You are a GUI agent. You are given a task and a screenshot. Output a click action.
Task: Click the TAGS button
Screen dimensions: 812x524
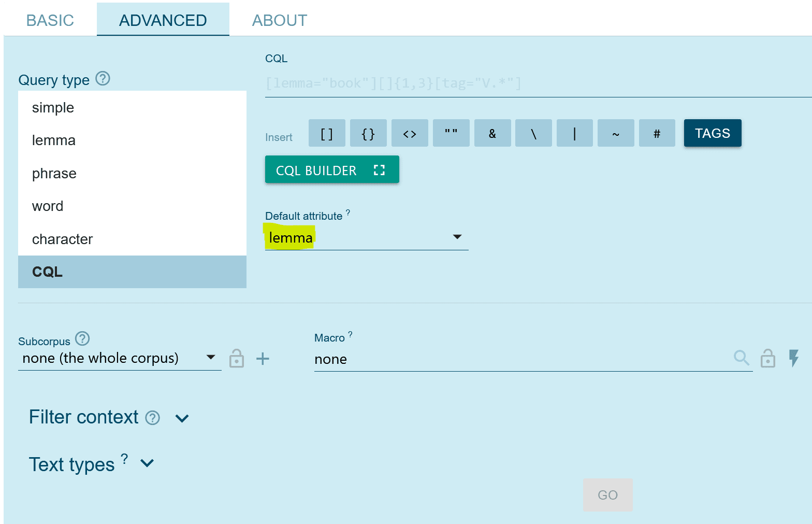712,133
